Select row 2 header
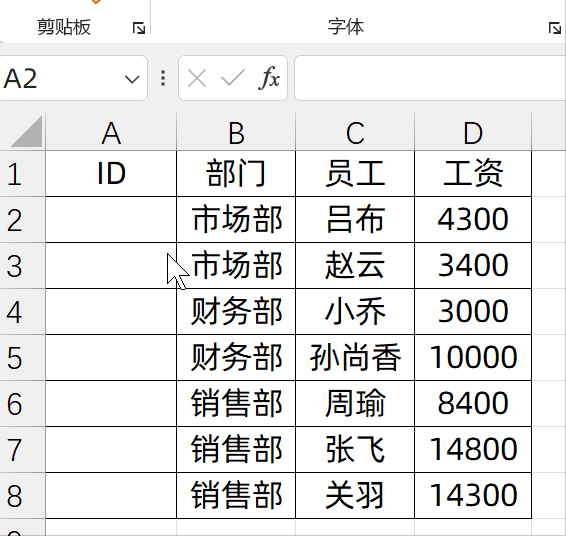 [22, 219]
